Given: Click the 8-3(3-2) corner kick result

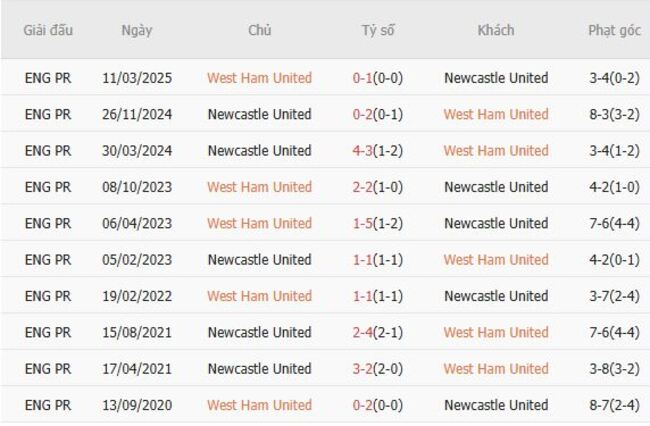Looking at the screenshot, I should pyautogui.click(x=615, y=114).
